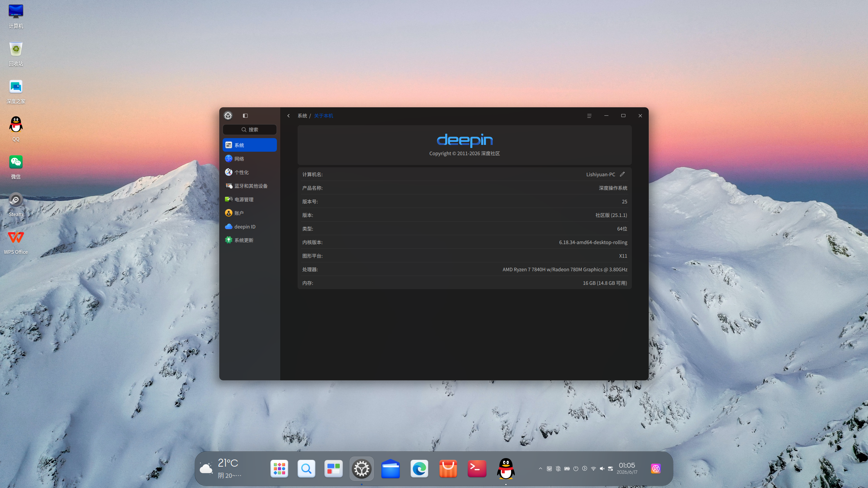
Task: Select the Steam desktop icon
Action: (x=16, y=205)
